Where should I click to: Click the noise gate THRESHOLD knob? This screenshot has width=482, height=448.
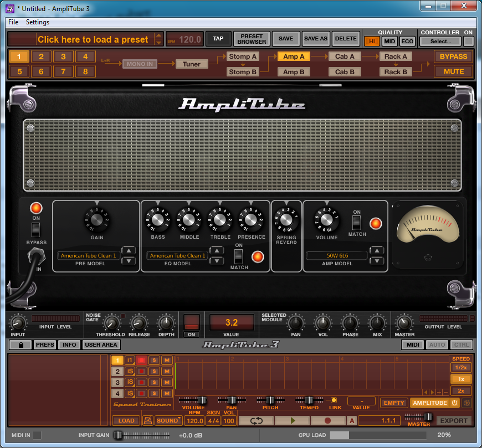click(111, 323)
